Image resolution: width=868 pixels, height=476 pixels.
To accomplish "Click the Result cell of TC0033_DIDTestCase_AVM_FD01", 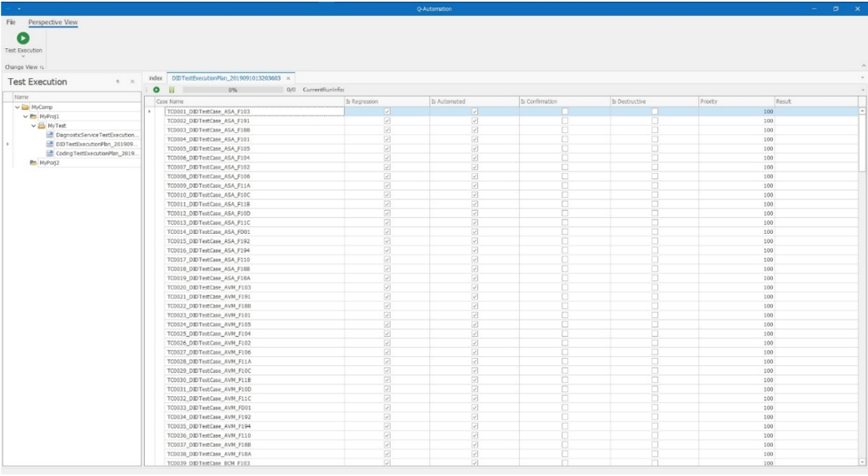I will point(816,408).
